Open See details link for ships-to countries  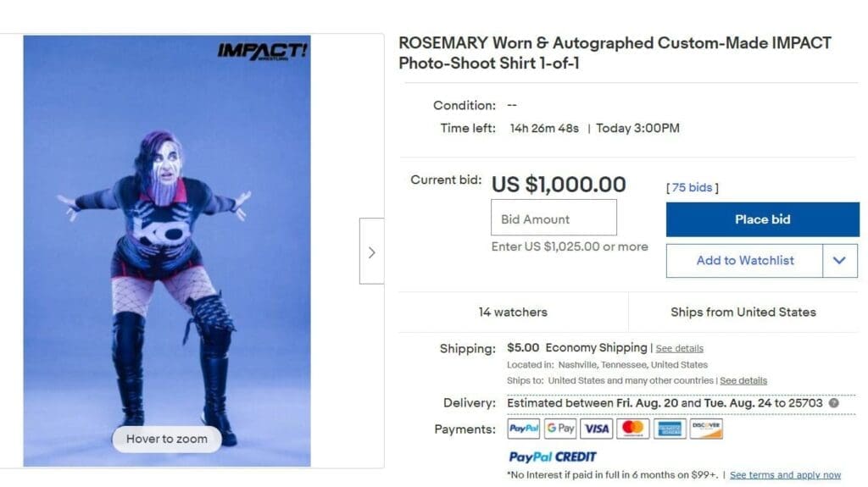(x=743, y=381)
